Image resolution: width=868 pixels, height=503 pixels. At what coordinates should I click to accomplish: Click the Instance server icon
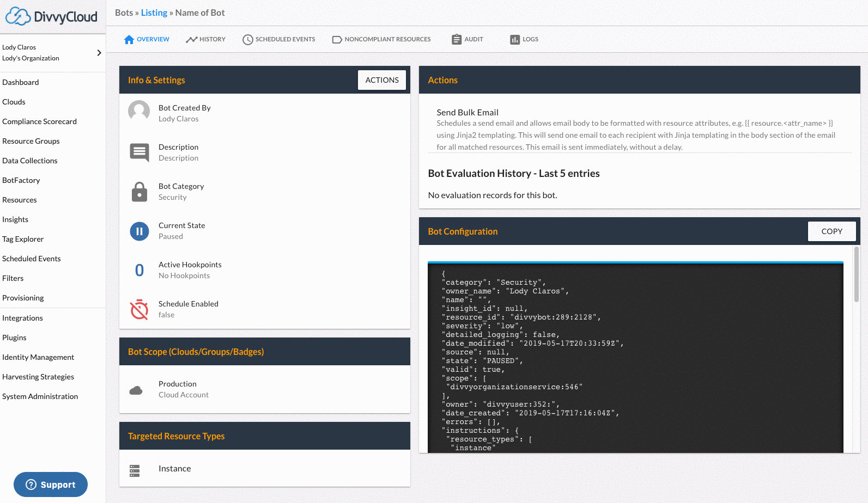click(x=135, y=471)
